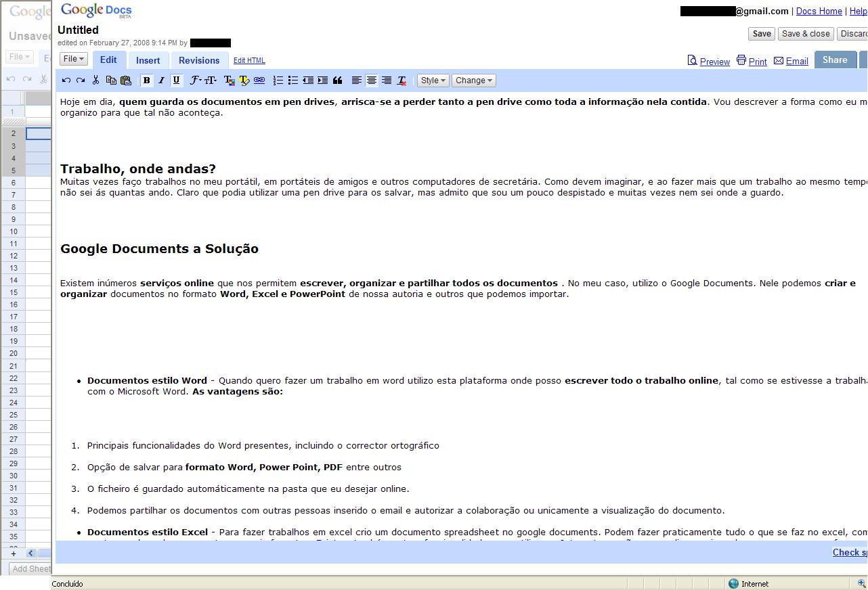Viewport: 868px width, 590px height.
Task: Open the Check spelling link
Action: tap(850, 552)
